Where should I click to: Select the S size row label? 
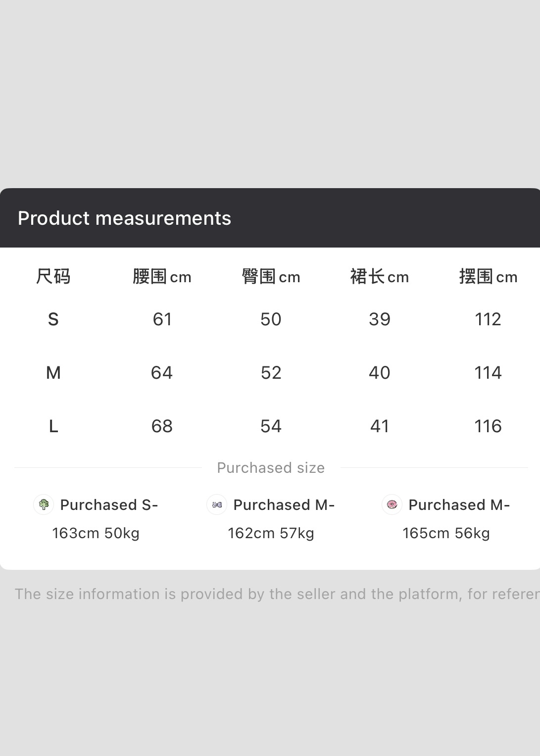point(53,319)
